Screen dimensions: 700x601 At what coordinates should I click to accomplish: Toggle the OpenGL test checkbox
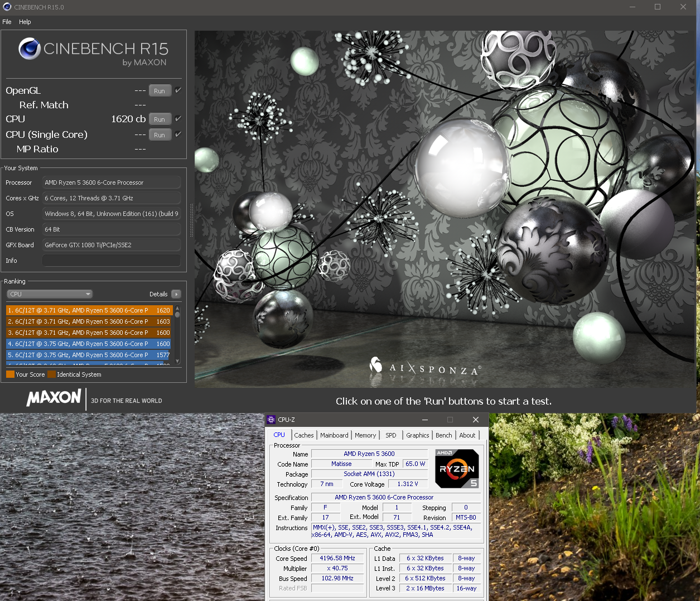178,90
